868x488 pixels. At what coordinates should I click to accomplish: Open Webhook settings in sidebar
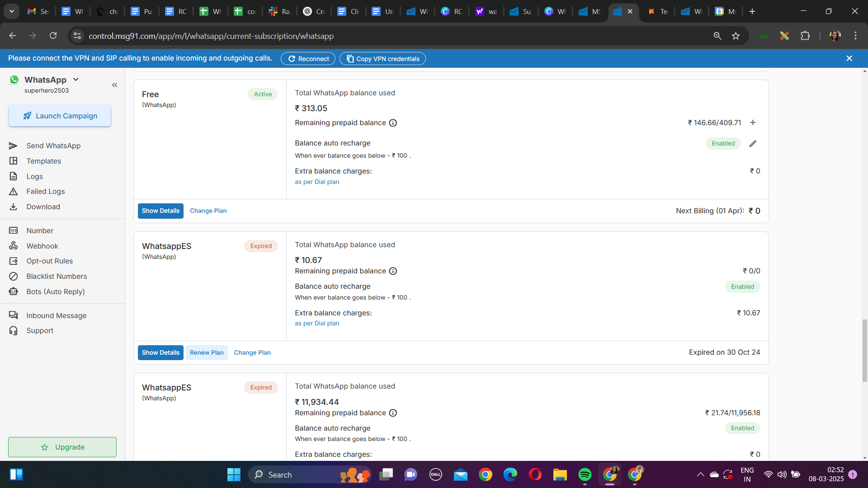(42, 246)
